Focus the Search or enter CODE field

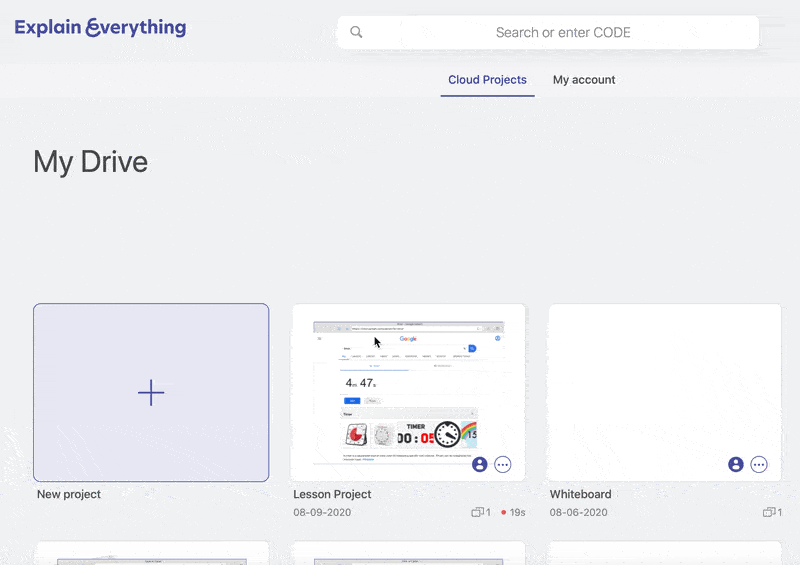coord(548,32)
